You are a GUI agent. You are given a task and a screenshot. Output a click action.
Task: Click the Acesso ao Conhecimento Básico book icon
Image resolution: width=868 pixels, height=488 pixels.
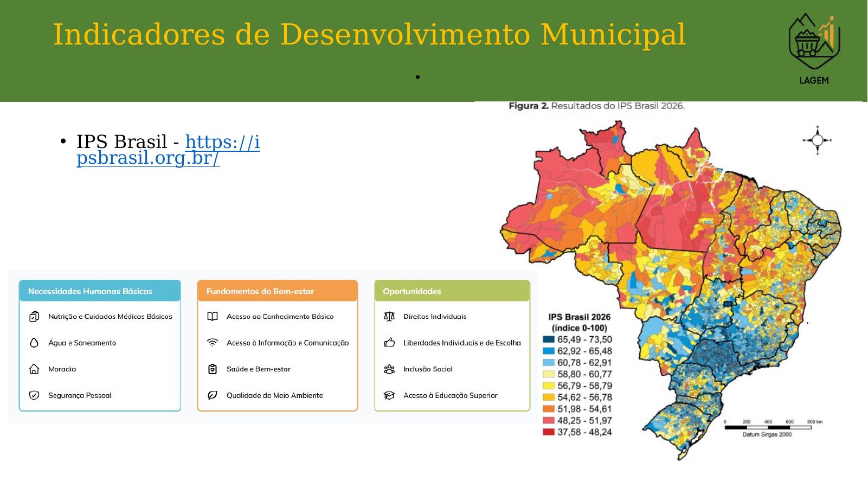(x=213, y=317)
